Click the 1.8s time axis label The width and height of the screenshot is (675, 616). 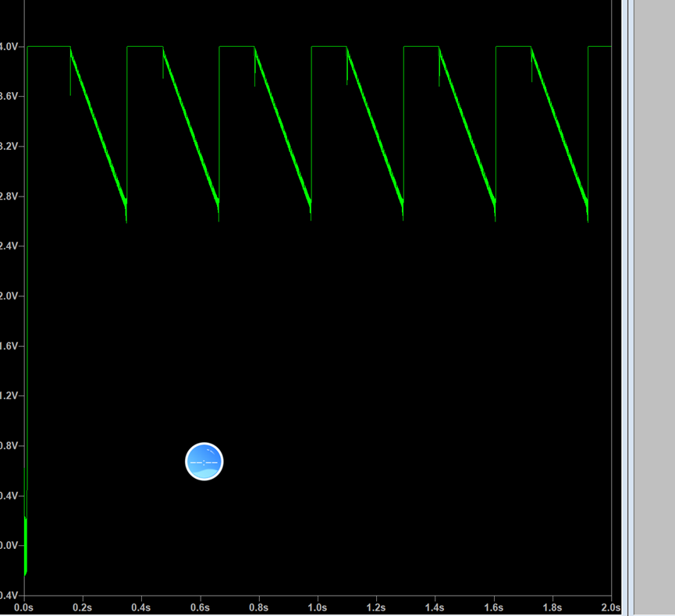click(552, 607)
